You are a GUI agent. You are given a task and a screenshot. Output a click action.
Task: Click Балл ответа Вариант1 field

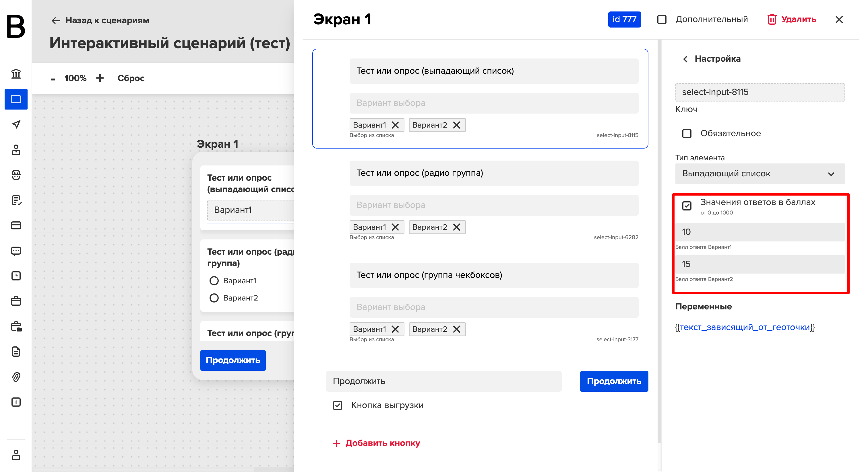pyautogui.click(x=759, y=232)
